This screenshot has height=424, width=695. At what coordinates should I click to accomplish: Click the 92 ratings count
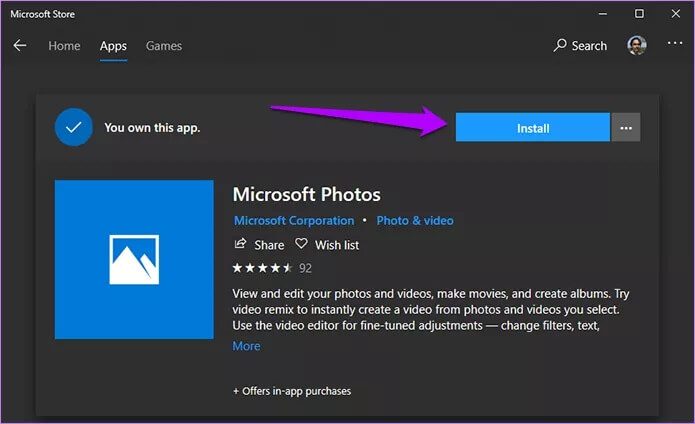coord(305,268)
